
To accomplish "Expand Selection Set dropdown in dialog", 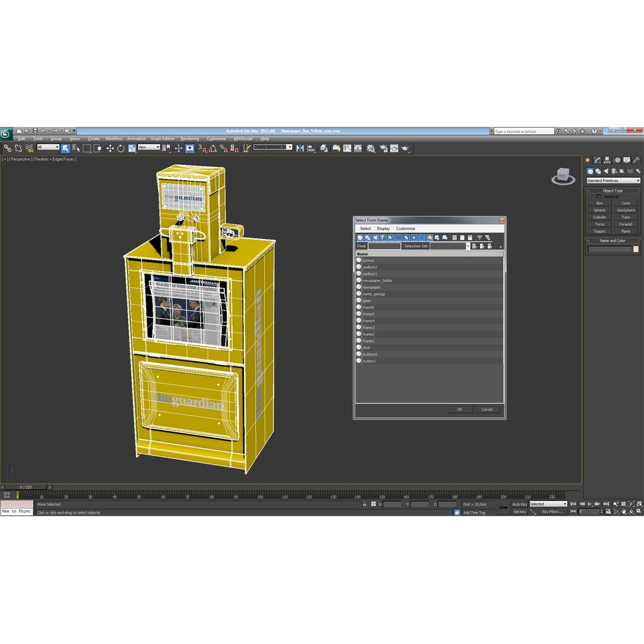I will point(467,246).
